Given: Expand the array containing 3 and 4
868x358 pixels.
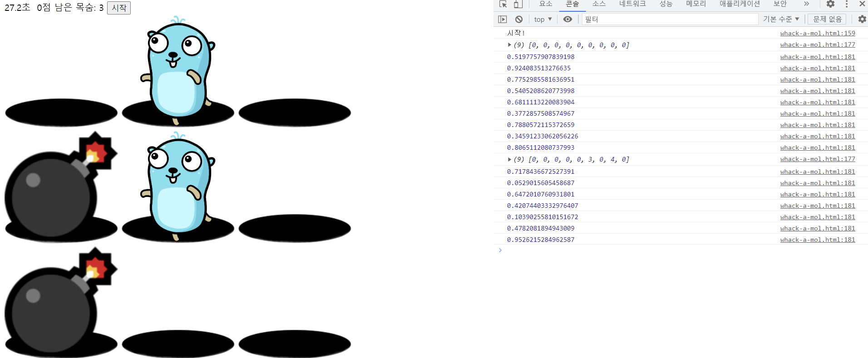Looking at the screenshot, I should (x=509, y=159).
